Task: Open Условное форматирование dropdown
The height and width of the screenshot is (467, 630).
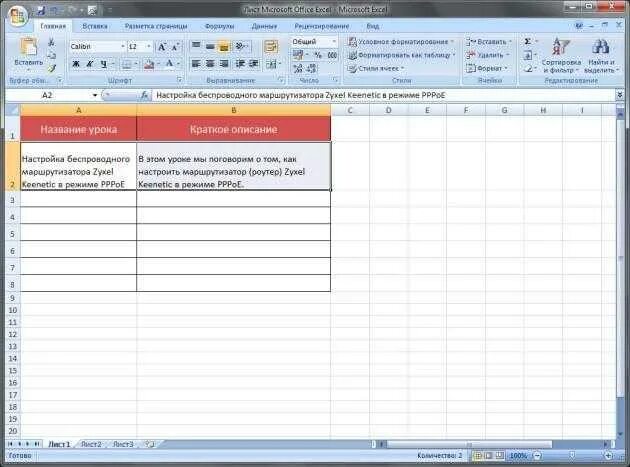Action: click(x=401, y=42)
